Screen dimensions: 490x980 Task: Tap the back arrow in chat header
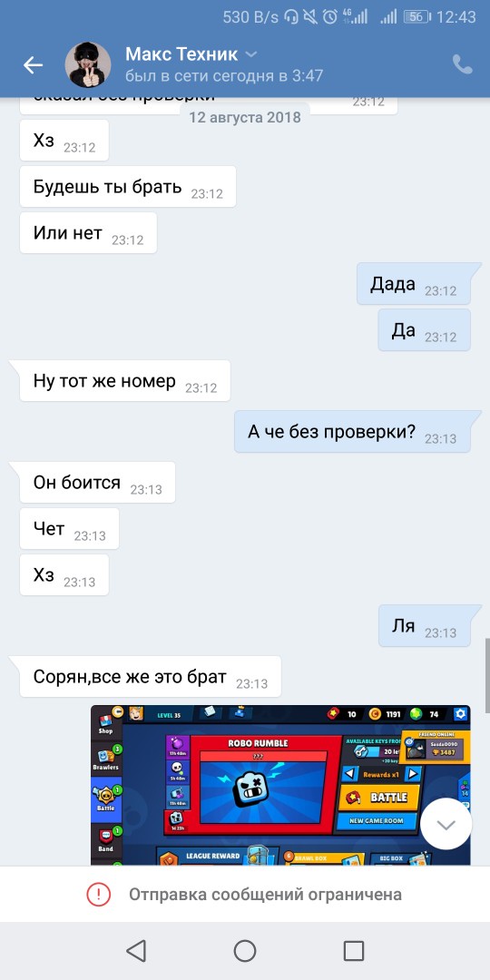click(x=33, y=64)
